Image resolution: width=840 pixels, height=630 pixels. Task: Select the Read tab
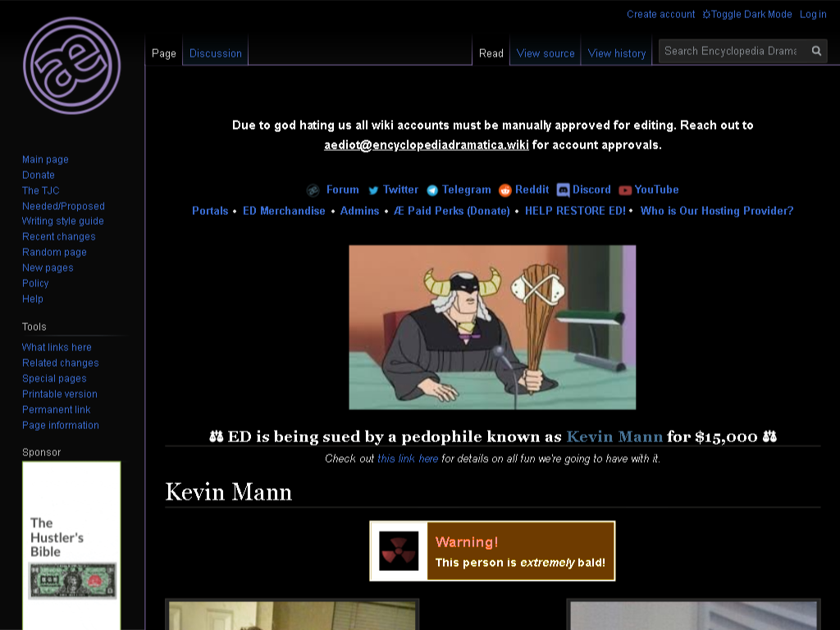pos(491,53)
